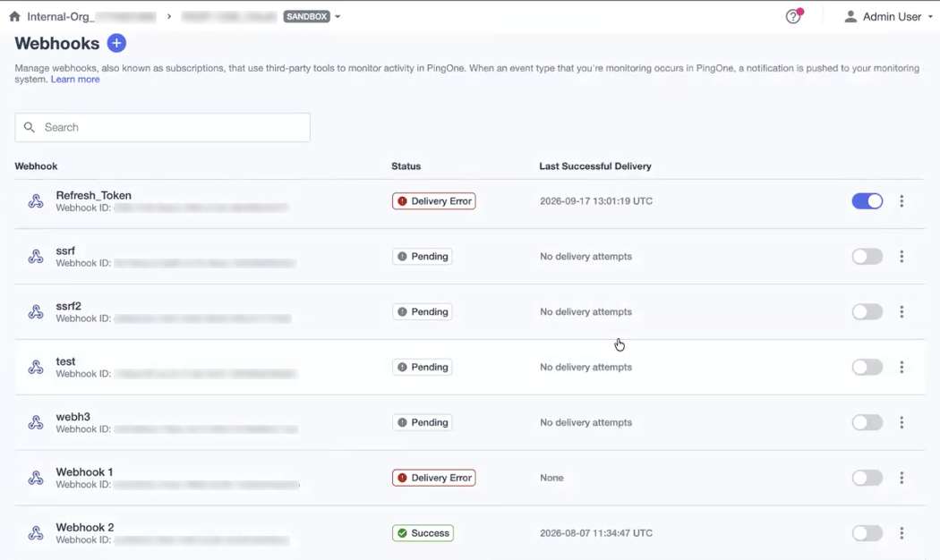Screen dimensions: 940x560
Task: Click the Admin User profile icon
Action: (x=850, y=17)
